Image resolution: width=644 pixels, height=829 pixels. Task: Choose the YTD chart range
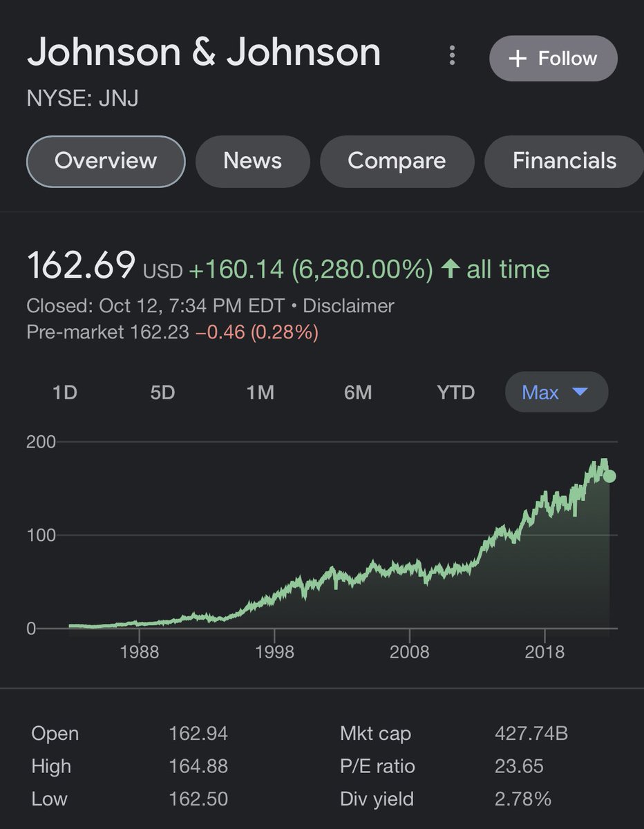[x=456, y=393]
